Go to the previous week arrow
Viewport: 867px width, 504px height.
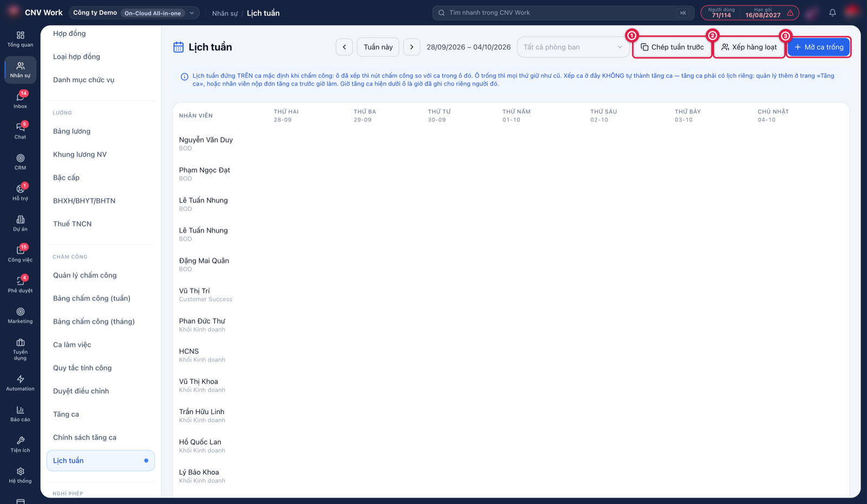(x=344, y=47)
